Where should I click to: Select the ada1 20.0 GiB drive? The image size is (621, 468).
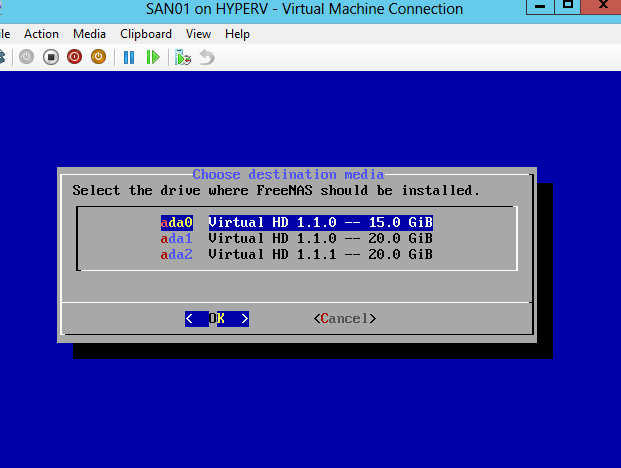click(x=297, y=238)
